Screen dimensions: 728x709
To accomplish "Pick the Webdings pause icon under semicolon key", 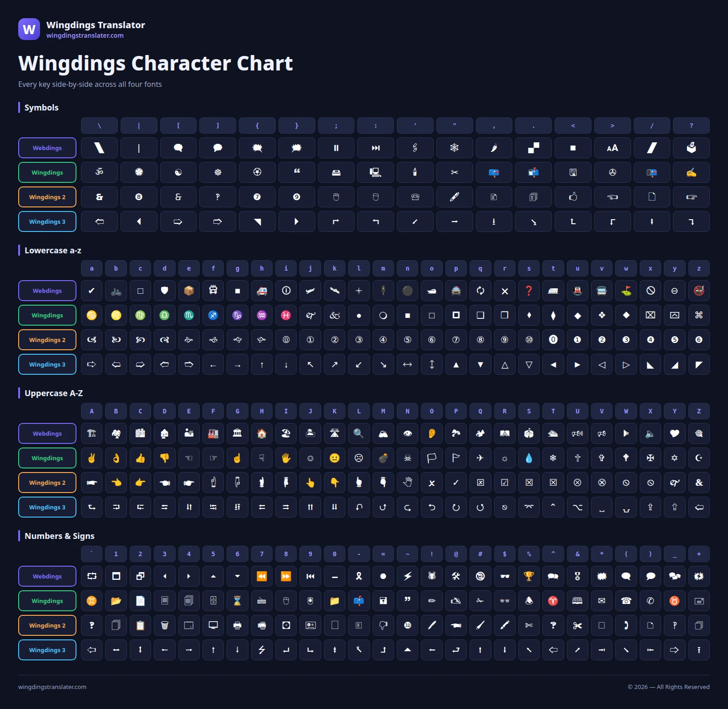I will tap(336, 148).
